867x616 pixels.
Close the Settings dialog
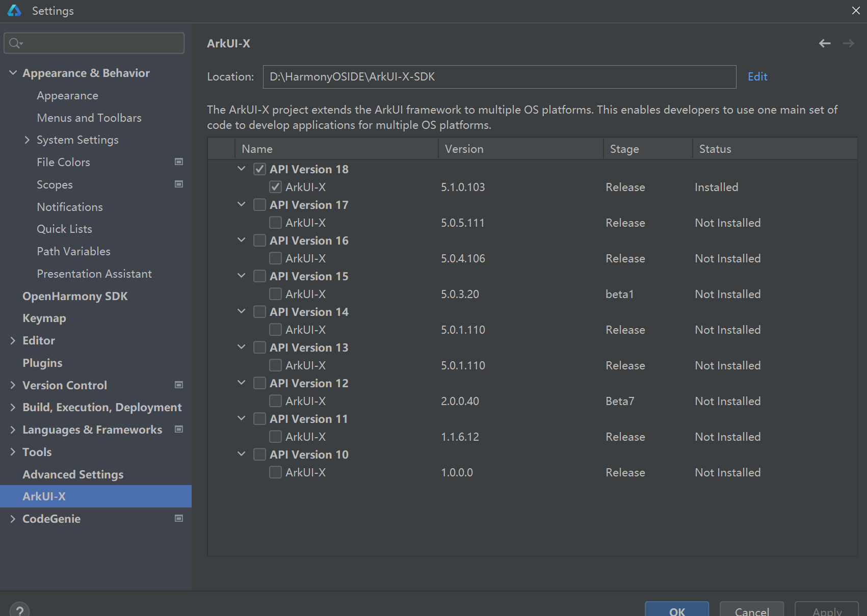pos(856,11)
